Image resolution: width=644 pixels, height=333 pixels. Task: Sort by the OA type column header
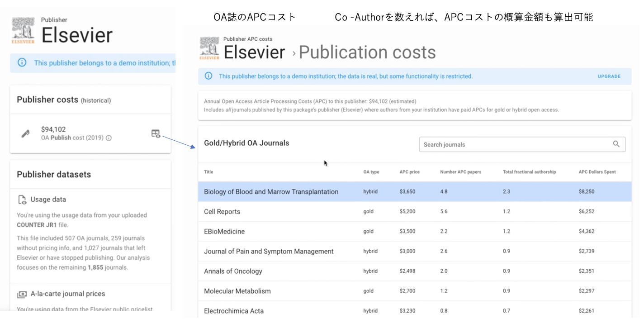371,172
